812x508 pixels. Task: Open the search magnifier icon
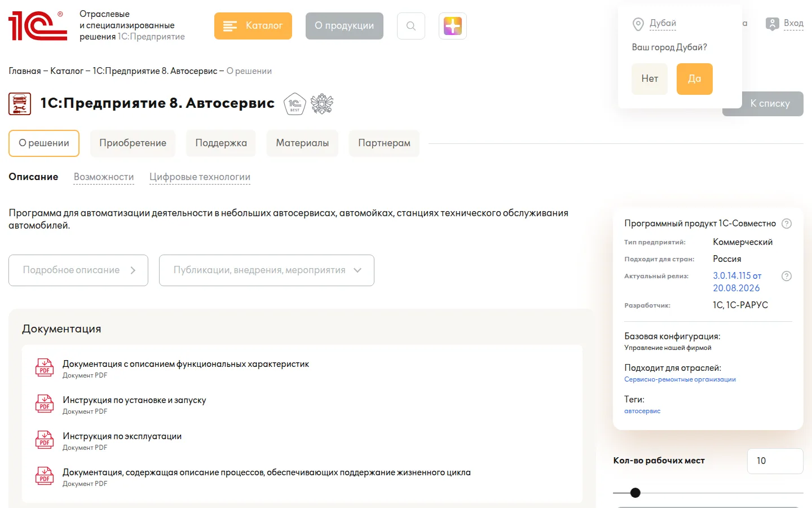coord(411,26)
